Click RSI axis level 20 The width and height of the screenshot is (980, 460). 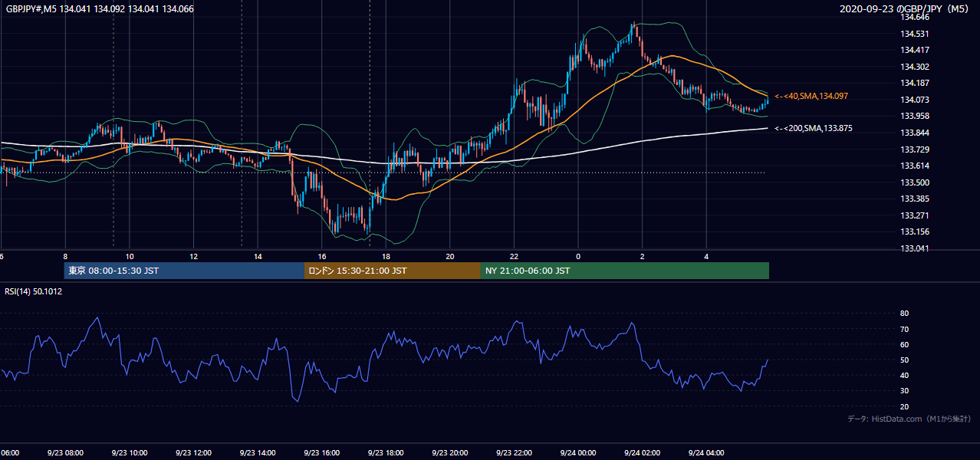coord(904,406)
